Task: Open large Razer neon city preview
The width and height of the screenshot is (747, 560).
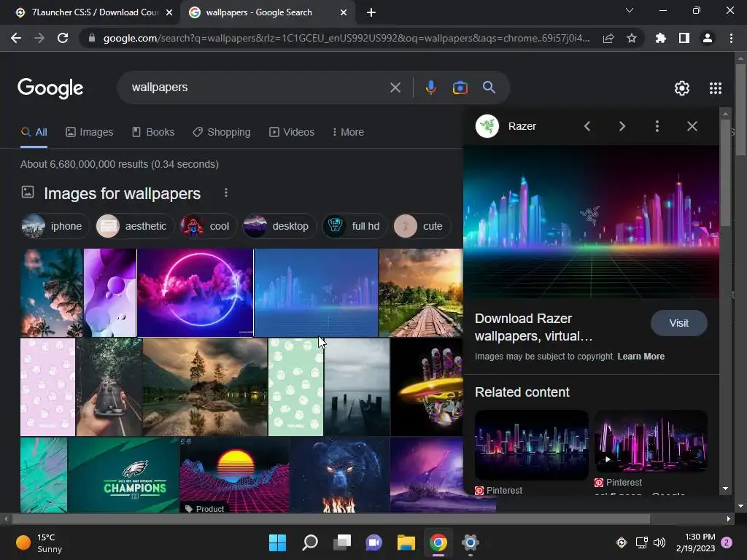Action: 591,222
